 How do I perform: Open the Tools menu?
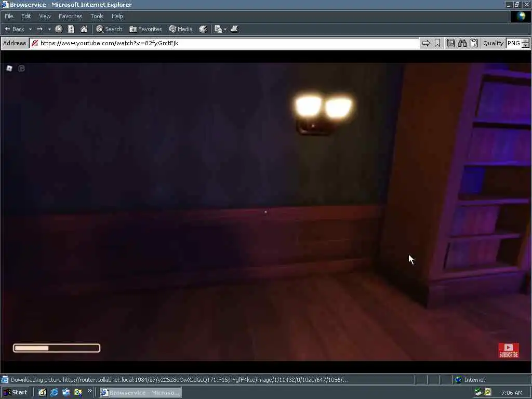point(97,16)
